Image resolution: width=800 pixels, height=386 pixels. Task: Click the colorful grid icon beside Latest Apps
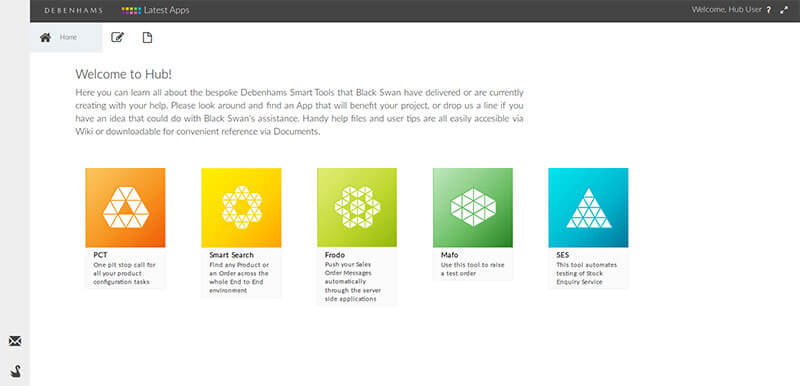pos(131,10)
